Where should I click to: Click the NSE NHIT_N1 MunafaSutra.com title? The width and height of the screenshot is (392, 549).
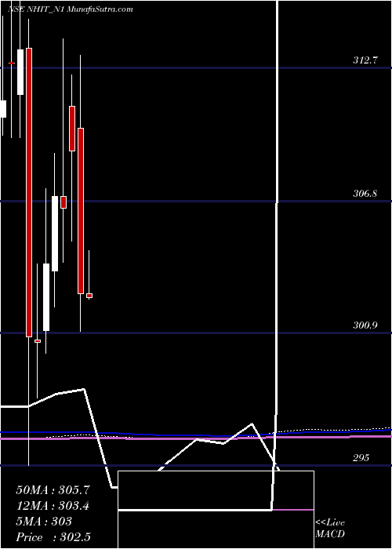point(70,9)
